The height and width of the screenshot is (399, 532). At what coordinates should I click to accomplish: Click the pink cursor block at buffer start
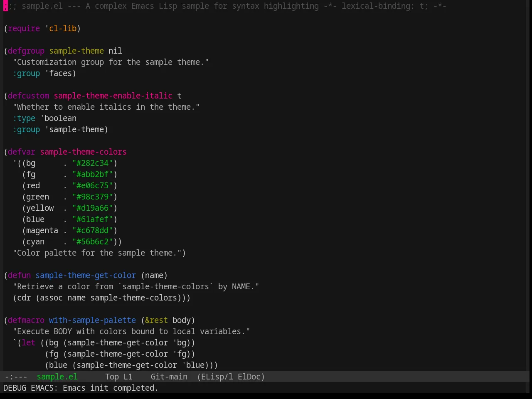pos(5,6)
